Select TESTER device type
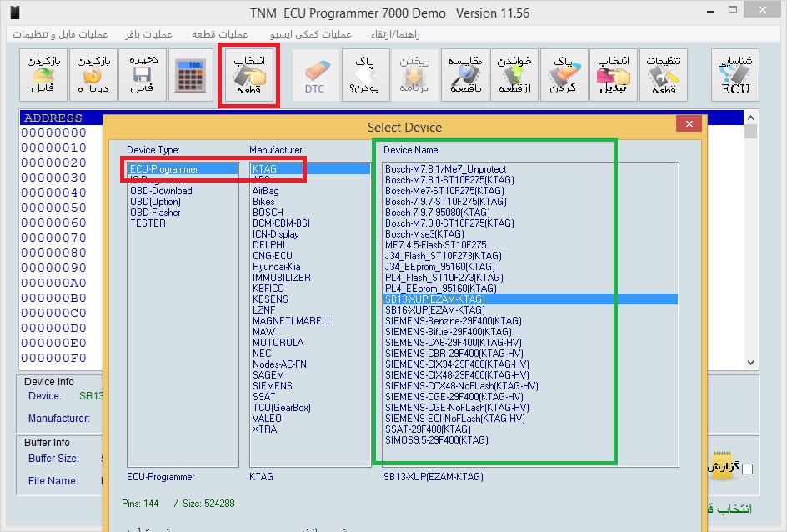The width and height of the screenshot is (787, 532). 148,223
